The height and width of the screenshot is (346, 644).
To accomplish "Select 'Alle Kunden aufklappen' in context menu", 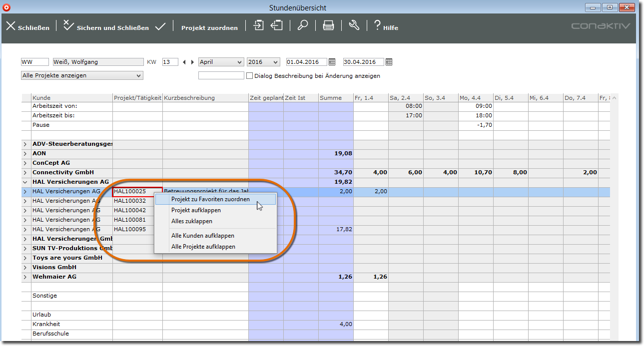I will (x=202, y=236).
